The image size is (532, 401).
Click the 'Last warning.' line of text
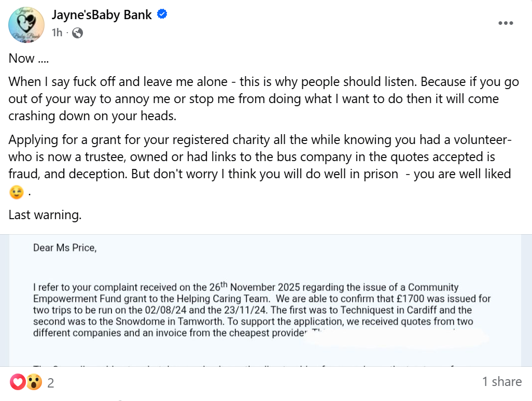(x=45, y=214)
